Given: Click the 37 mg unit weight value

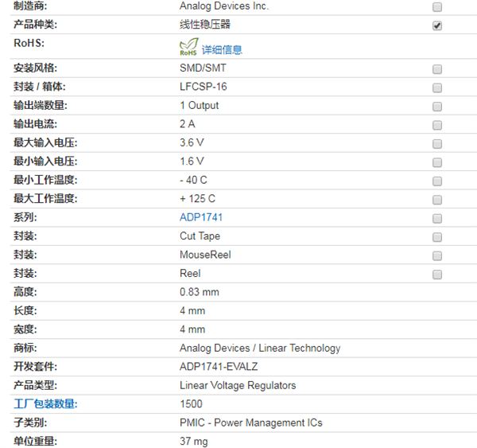Looking at the screenshot, I should [194, 442].
